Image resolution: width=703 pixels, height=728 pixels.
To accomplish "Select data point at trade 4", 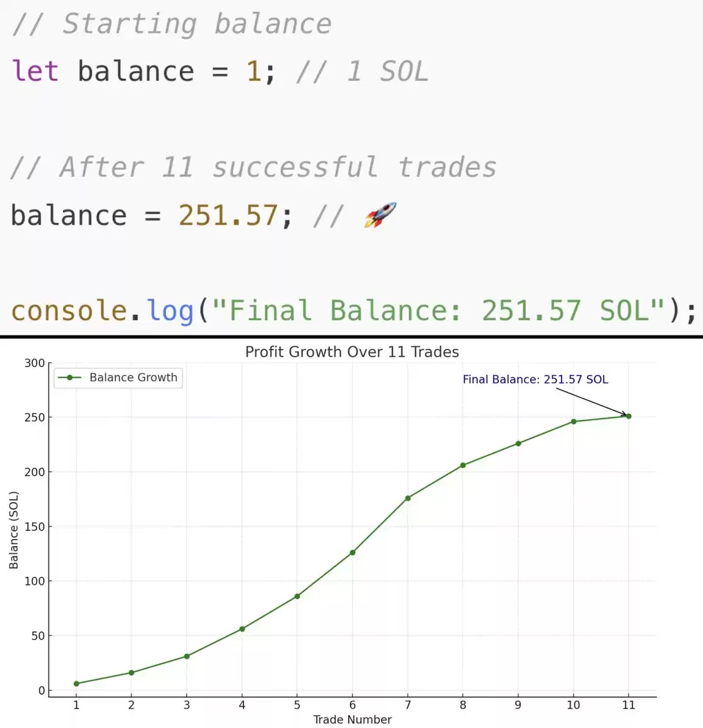I will (x=242, y=629).
